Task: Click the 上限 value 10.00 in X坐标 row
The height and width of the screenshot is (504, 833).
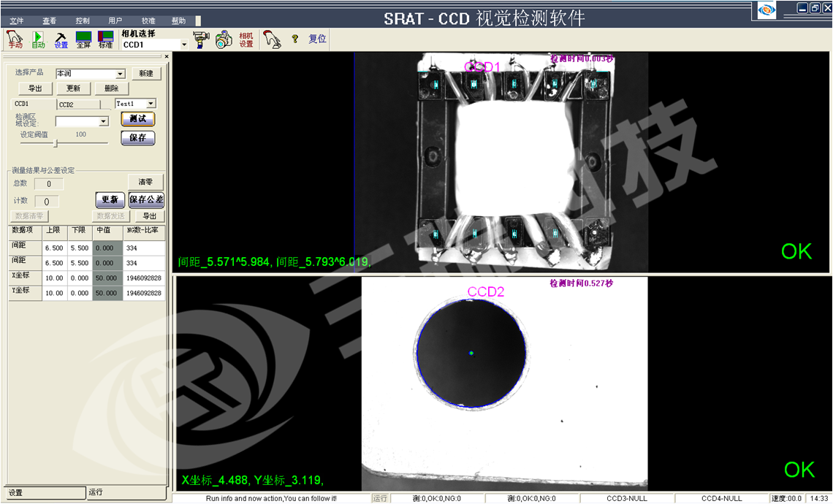Action: [x=55, y=278]
